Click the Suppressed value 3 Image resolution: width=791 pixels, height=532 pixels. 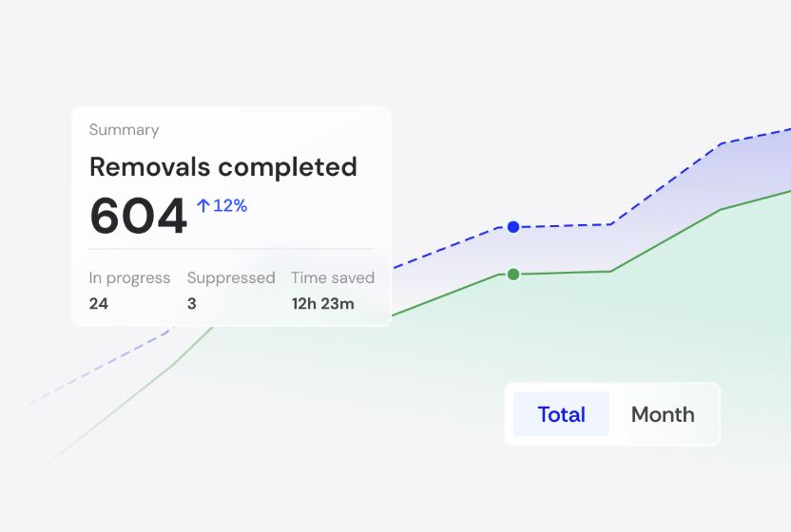[192, 304]
